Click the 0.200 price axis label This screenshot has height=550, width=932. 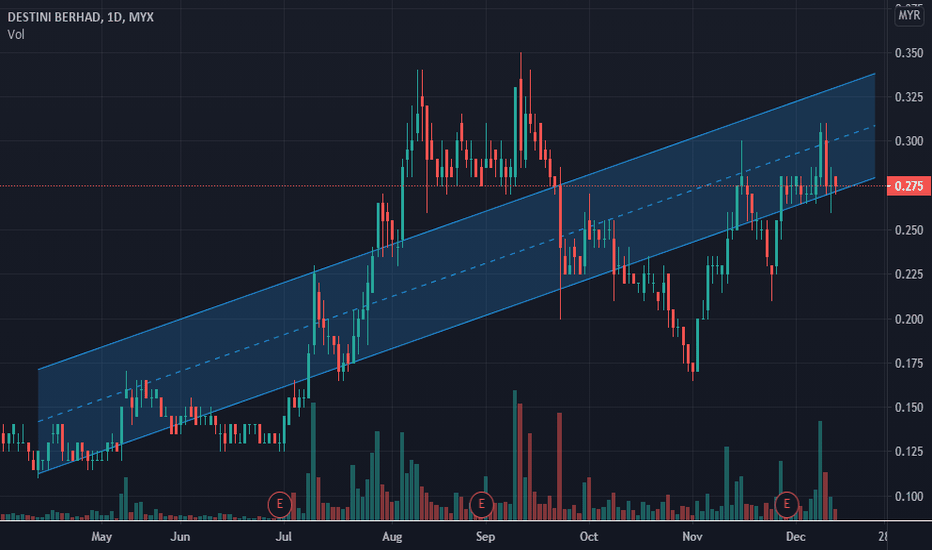pyautogui.click(x=909, y=319)
